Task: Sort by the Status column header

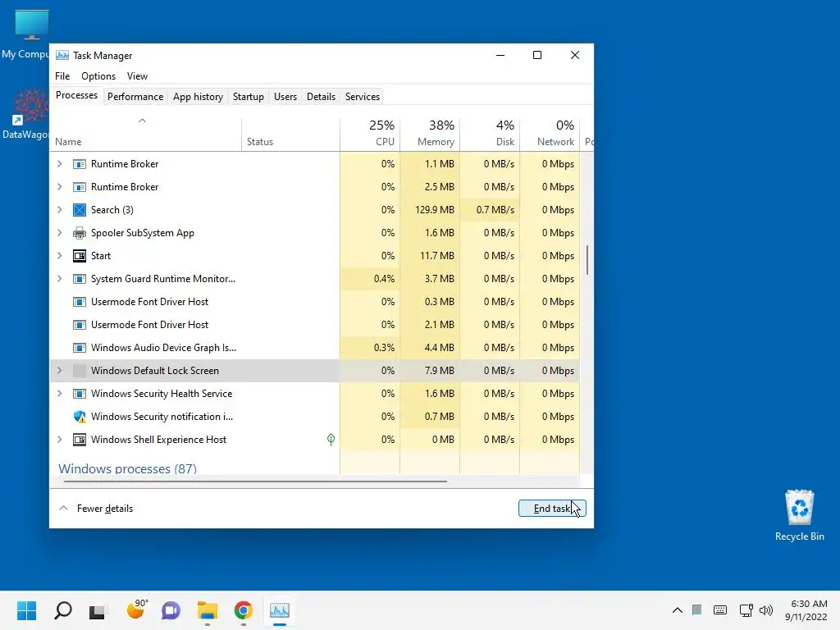Action: pyautogui.click(x=290, y=134)
